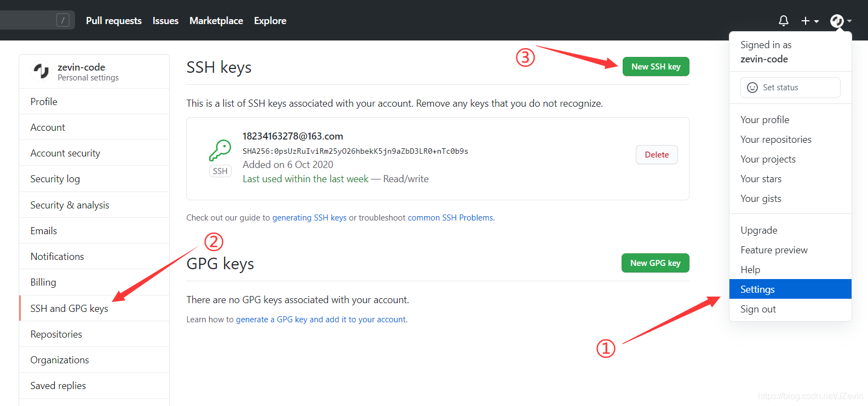Screen dimensions: 868x406
Task: Delete the 18234163278@163.com SSH key
Action: point(657,155)
